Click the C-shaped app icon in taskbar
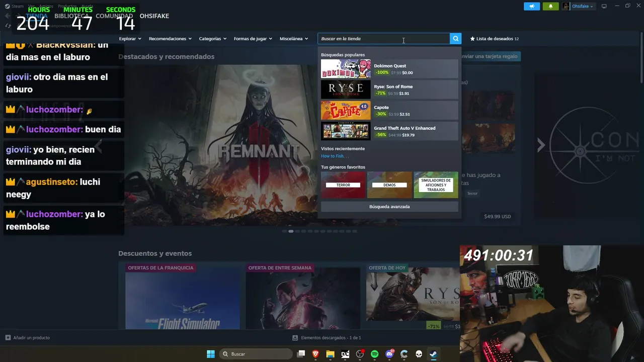This screenshot has height=362, width=644. (x=404, y=354)
